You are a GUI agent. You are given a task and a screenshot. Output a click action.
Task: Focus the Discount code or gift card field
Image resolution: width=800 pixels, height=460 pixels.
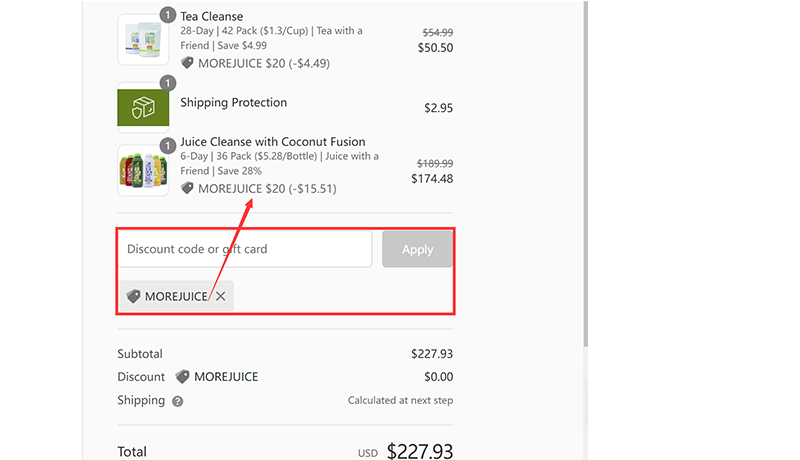[245, 249]
